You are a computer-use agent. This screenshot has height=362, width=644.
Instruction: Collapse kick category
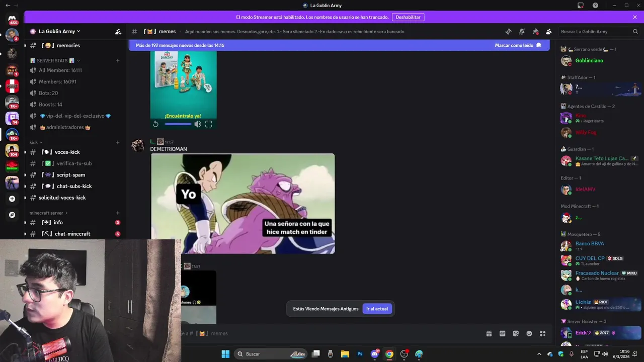coord(35,142)
